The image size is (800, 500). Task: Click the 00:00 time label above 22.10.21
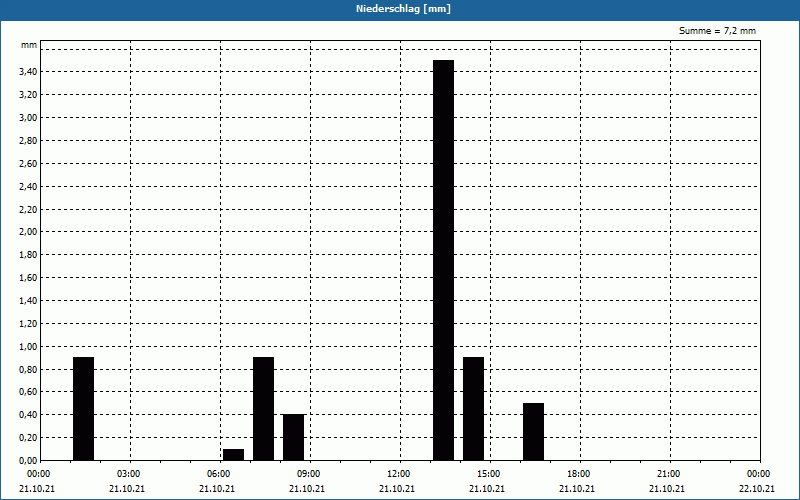click(759, 474)
